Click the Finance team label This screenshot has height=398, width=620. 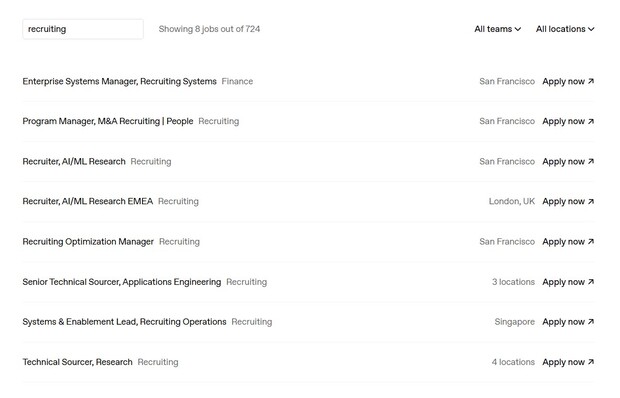tap(237, 81)
